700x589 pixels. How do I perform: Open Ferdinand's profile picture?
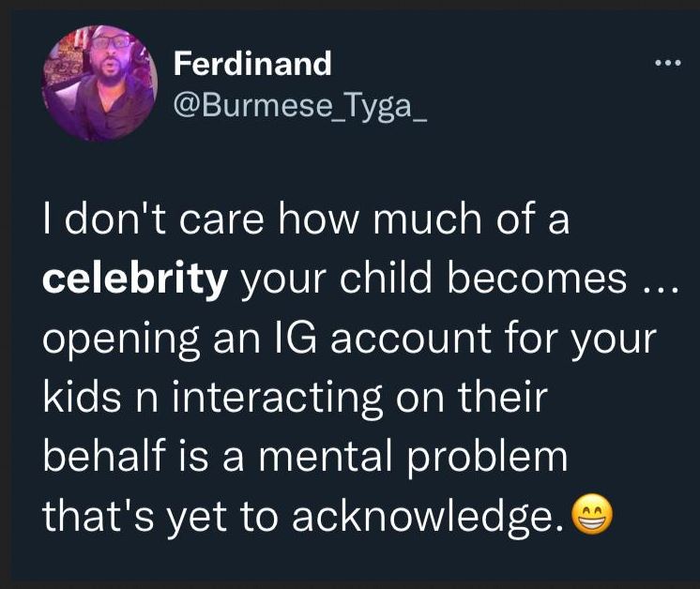pyautogui.click(x=99, y=83)
